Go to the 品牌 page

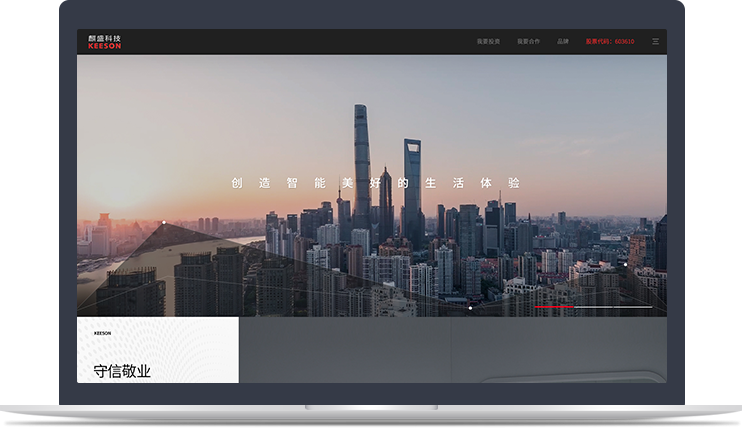tap(563, 42)
